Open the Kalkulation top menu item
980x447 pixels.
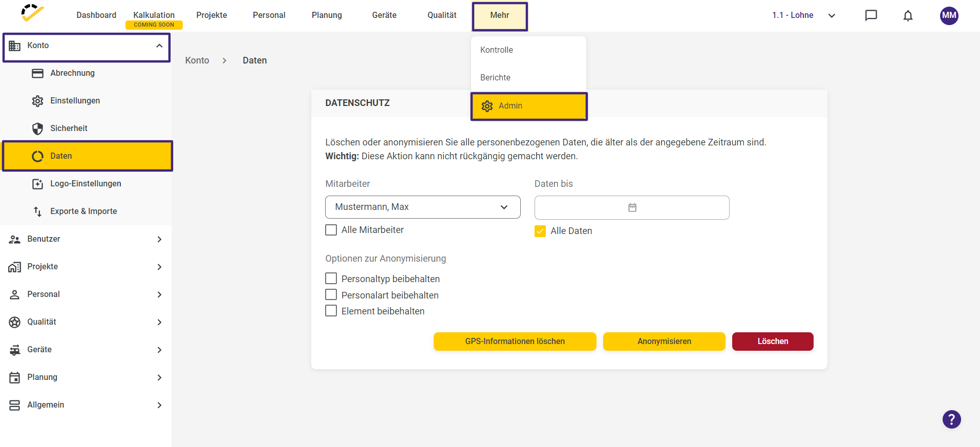(154, 15)
